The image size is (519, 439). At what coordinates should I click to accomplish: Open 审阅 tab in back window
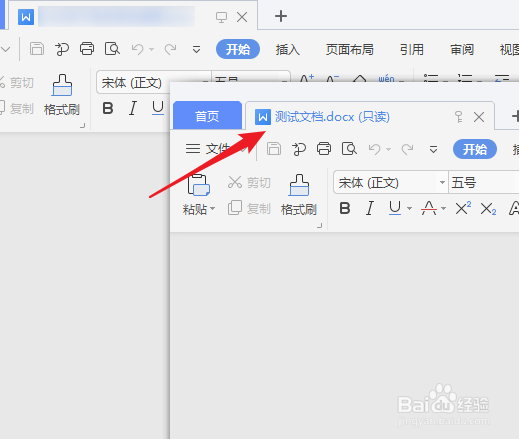click(462, 50)
